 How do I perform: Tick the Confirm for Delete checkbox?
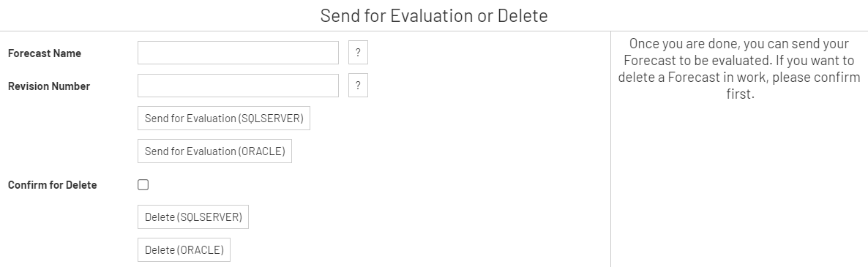tap(143, 184)
